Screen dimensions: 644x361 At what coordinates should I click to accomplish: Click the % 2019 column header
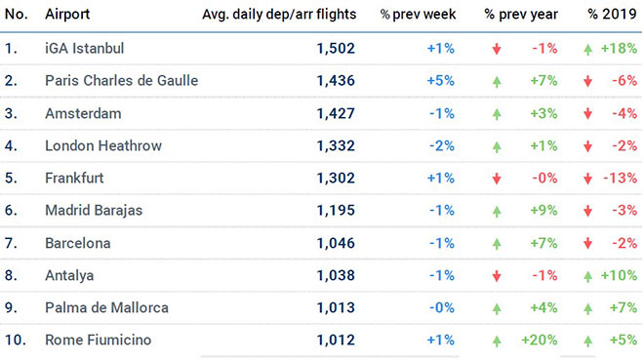pos(612,15)
